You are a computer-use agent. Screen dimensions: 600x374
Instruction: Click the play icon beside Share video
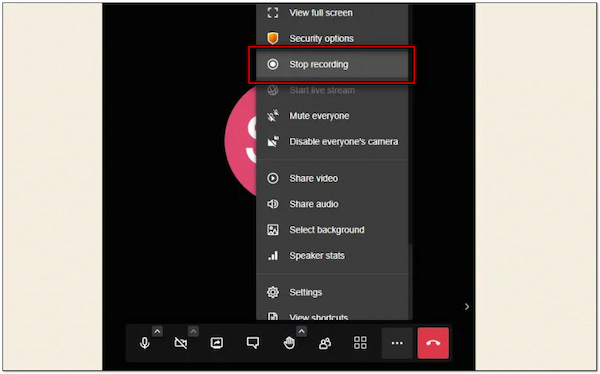[273, 178]
